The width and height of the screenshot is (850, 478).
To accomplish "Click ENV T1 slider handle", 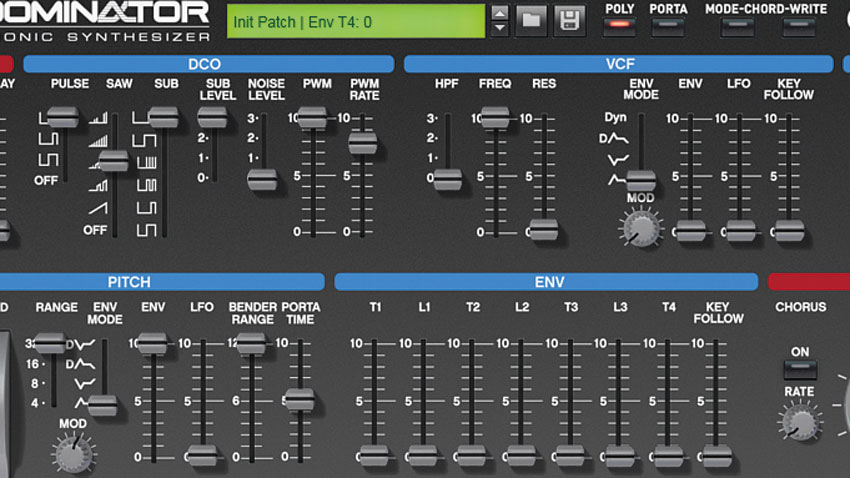I will [x=374, y=456].
